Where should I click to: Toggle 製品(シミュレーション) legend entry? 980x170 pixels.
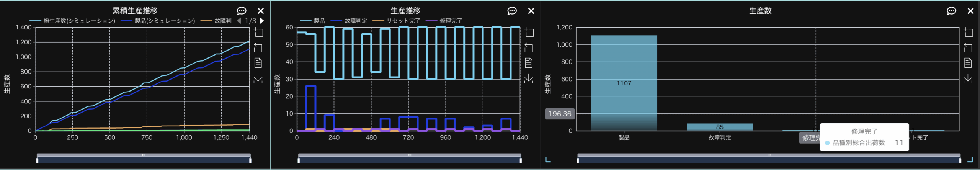tap(158, 21)
